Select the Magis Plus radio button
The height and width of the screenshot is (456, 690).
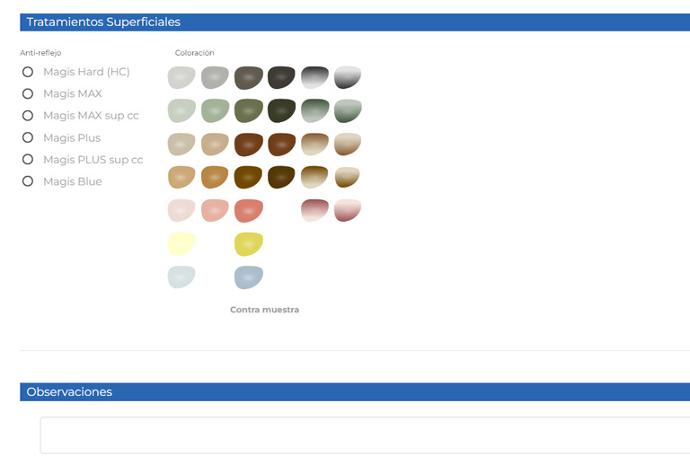pyautogui.click(x=28, y=138)
